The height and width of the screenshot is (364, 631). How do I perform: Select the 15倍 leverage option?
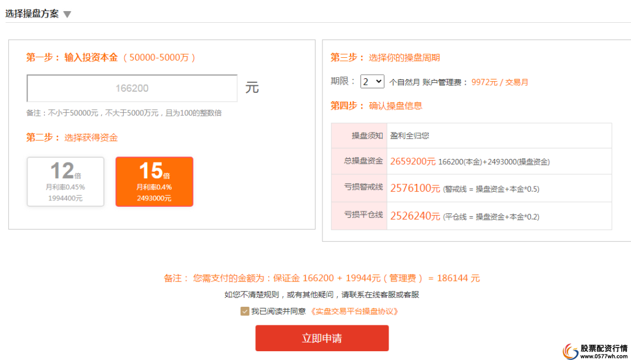tap(154, 181)
